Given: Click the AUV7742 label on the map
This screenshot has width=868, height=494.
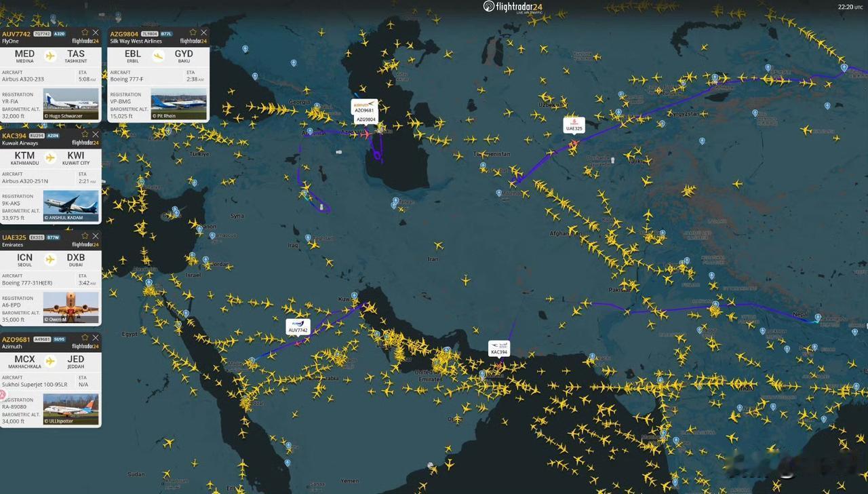Looking at the screenshot, I should coord(298,327).
